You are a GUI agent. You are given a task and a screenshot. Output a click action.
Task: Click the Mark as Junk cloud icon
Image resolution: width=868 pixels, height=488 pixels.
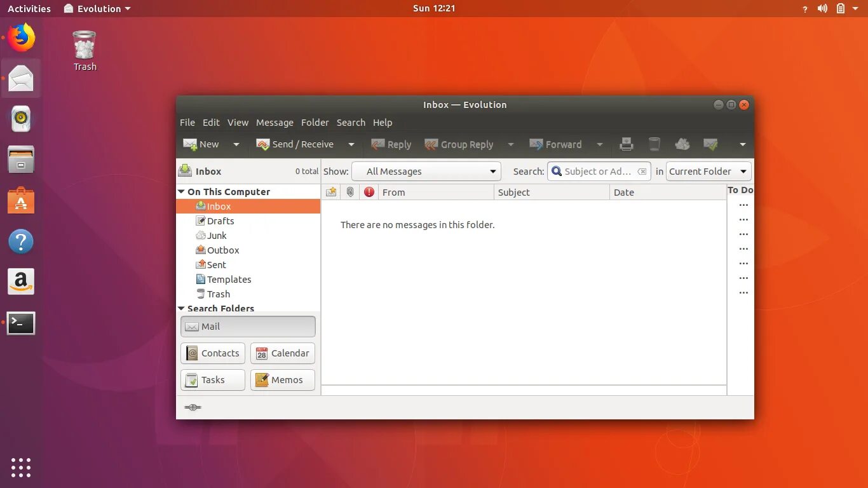(682, 145)
